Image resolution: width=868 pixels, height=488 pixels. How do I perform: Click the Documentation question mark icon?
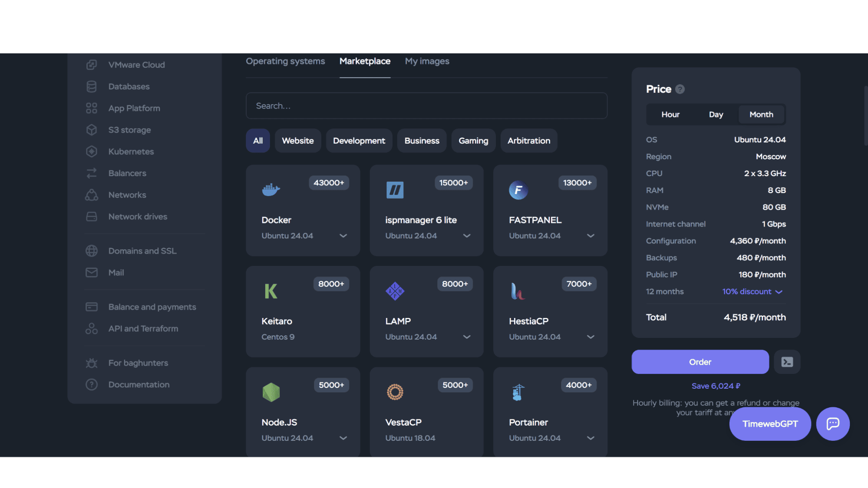[91, 384]
